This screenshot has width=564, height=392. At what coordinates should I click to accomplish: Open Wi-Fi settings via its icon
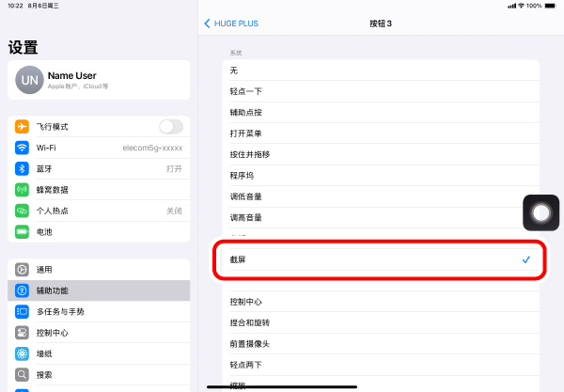point(22,148)
